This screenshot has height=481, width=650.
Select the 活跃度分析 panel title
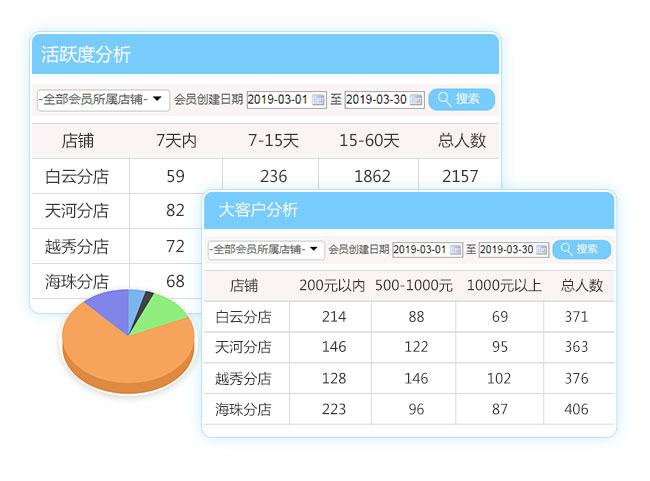(86, 55)
